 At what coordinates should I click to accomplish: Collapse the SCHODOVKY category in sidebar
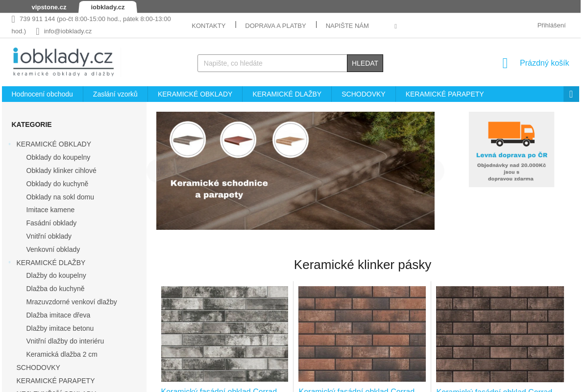tap(9, 367)
